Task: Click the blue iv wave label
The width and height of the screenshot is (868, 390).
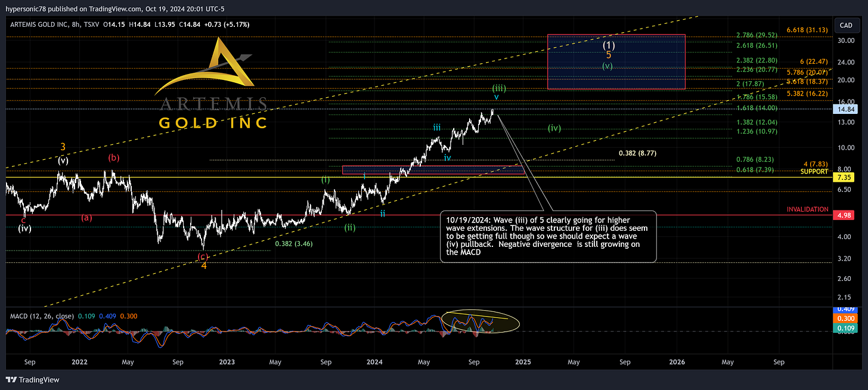Action: (x=447, y=158)
